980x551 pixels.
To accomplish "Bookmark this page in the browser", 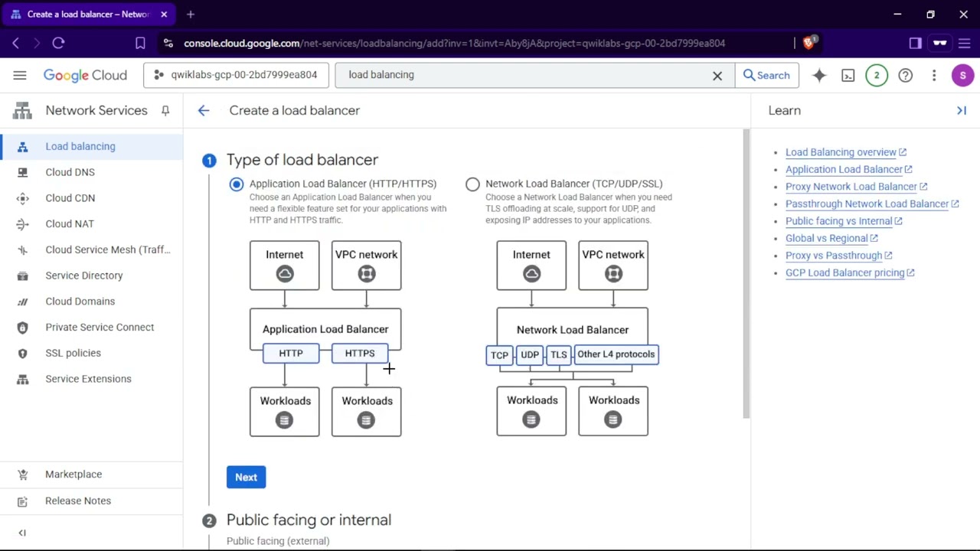I will click(140, 44).
